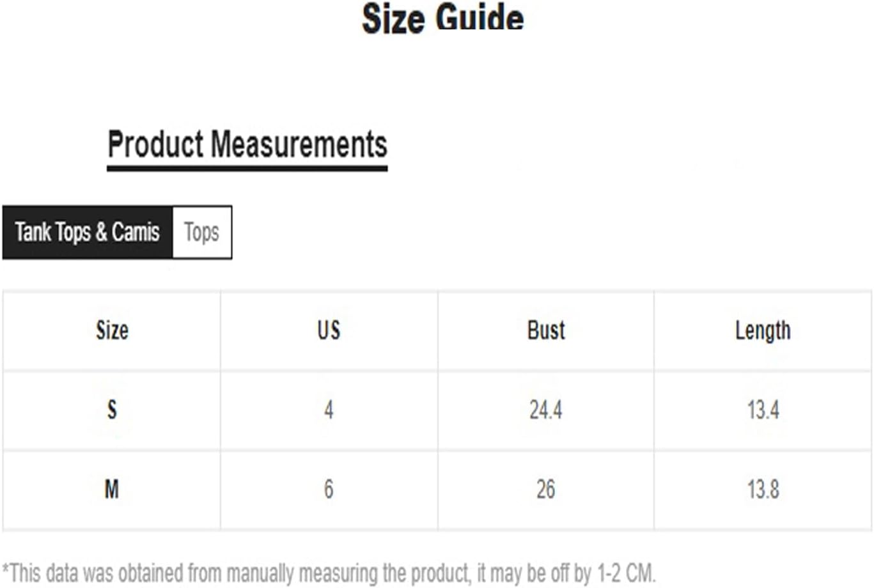Click the 26 bust measurement

click(546, 490)
